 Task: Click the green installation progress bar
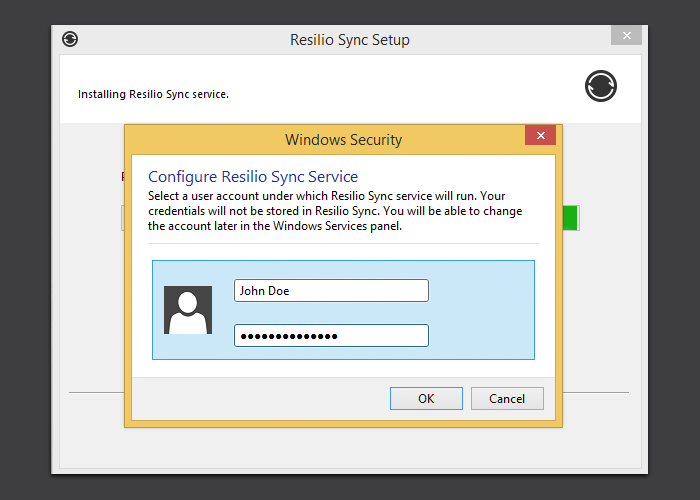point(571,218)
